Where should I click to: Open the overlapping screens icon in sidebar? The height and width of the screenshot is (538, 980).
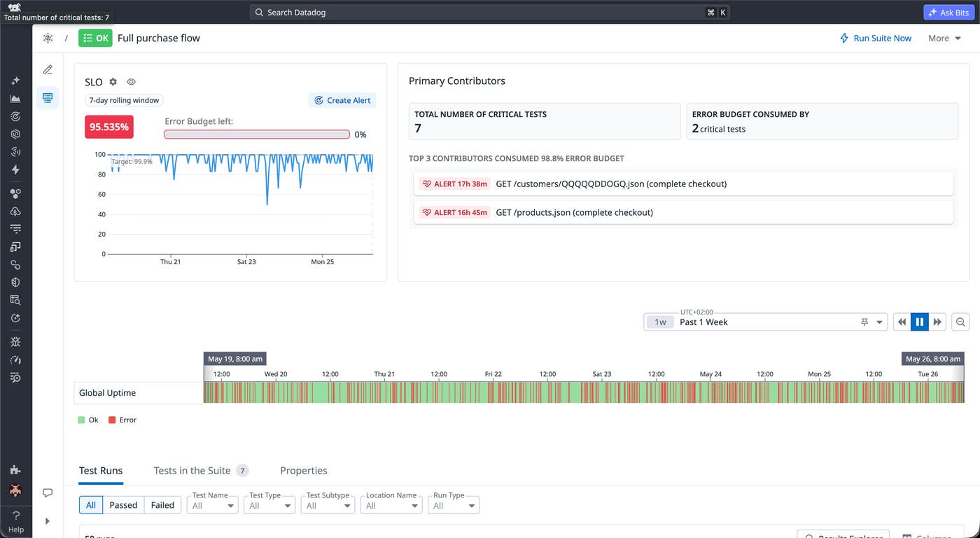coord(15,247)
